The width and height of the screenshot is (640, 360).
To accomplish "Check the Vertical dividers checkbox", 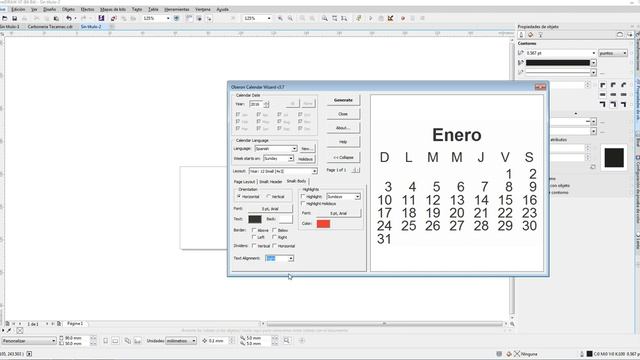I will pos(254,246).
